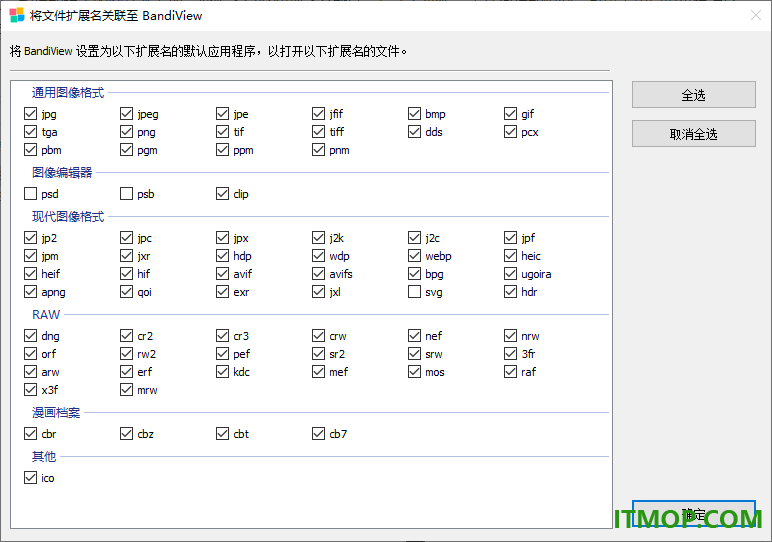Uncheck the webp format
Image resolution: width=772 pixels, height=542 pixels.
(x=415, y=256)
